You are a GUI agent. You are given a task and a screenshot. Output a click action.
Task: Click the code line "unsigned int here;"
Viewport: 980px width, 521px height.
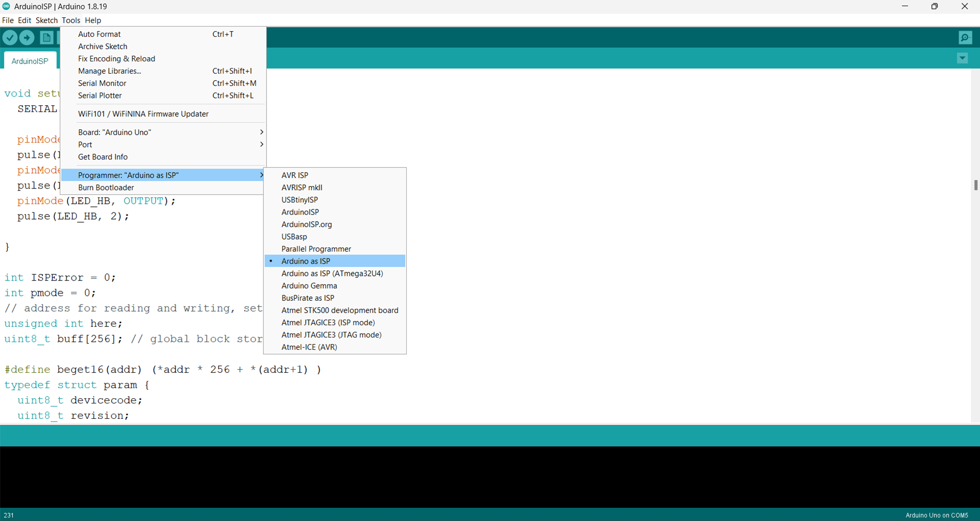[x=63, y=323]
